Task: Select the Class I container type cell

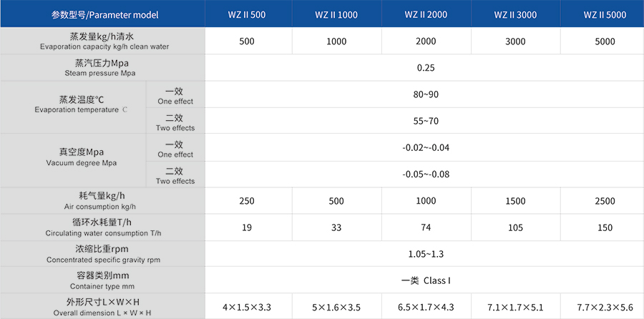Action: 426,280
